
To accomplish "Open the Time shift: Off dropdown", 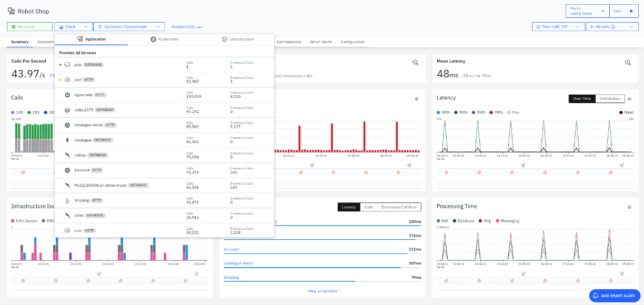I will pyautogui.click(x=558, y=27).
